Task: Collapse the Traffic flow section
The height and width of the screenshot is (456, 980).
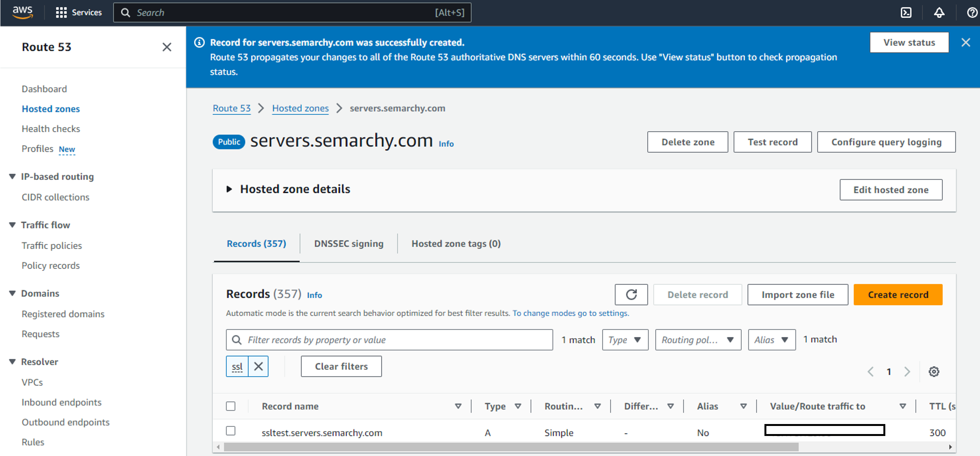Action: 12,225
